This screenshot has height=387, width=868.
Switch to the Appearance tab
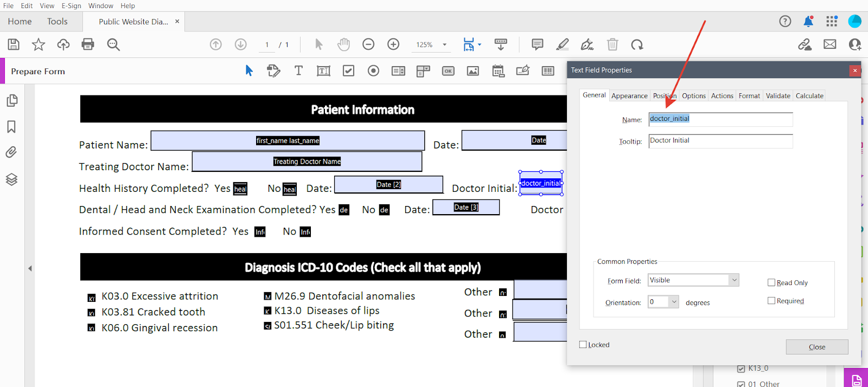click(629, 96)
